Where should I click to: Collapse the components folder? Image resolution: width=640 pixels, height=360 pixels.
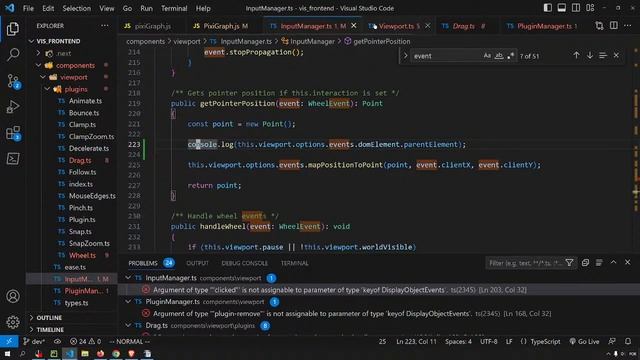[38, 65]
